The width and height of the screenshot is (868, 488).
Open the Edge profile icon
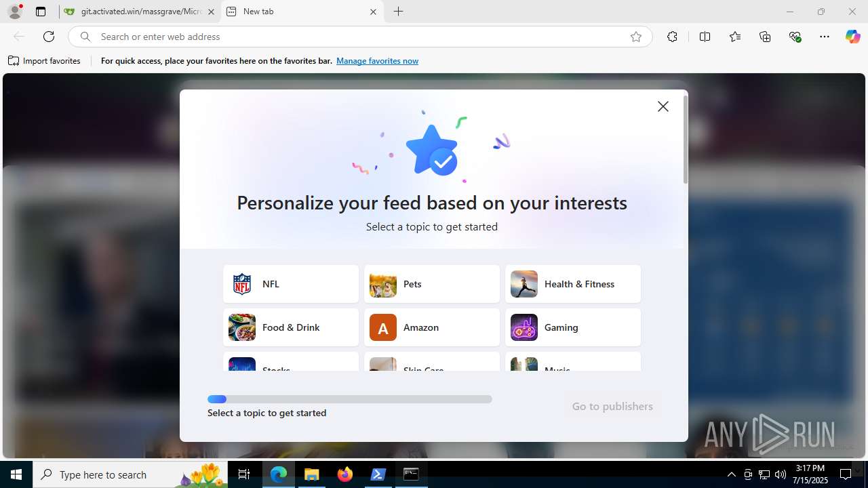15,12
